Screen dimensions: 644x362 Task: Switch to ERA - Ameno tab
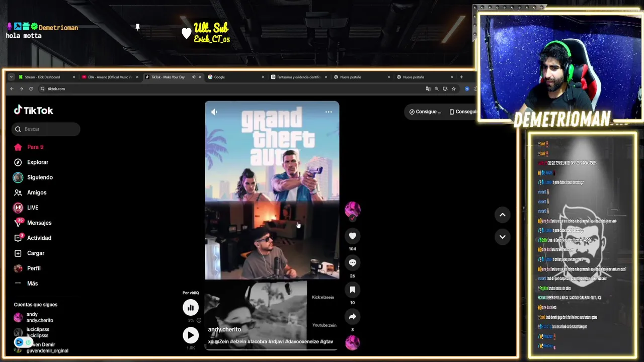click(110, 77)
